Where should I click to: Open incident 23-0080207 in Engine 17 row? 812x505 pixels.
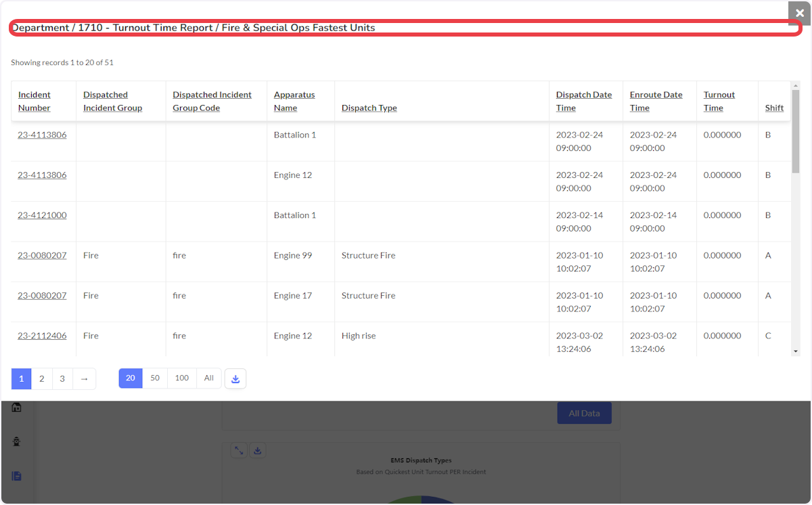[x=42, y=296]
